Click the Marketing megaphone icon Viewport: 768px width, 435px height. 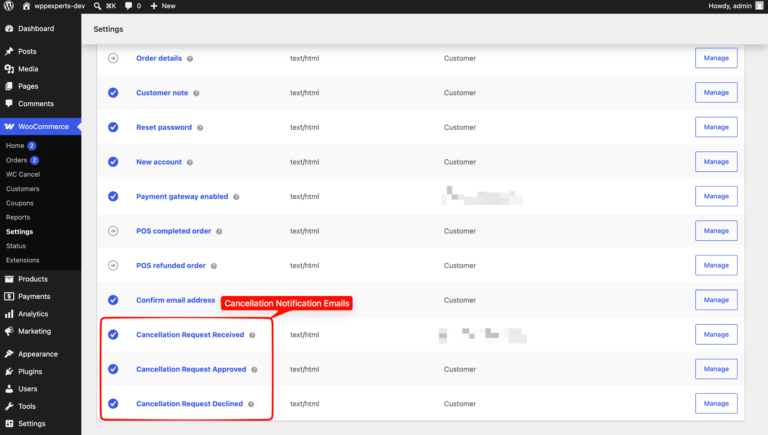[x=9, y=331]
